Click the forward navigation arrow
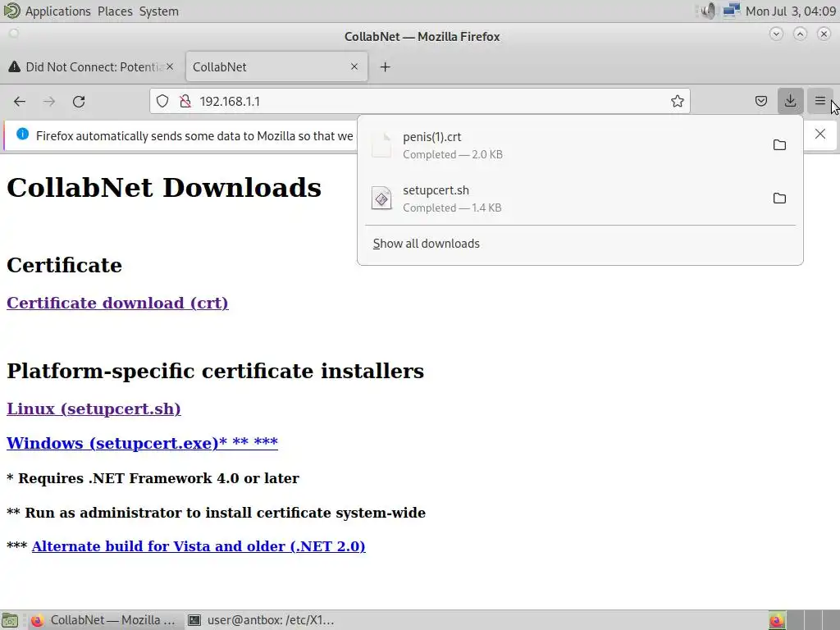Image resolution: width=840 pixels, height=630 pixels. (x=49, y=101)
